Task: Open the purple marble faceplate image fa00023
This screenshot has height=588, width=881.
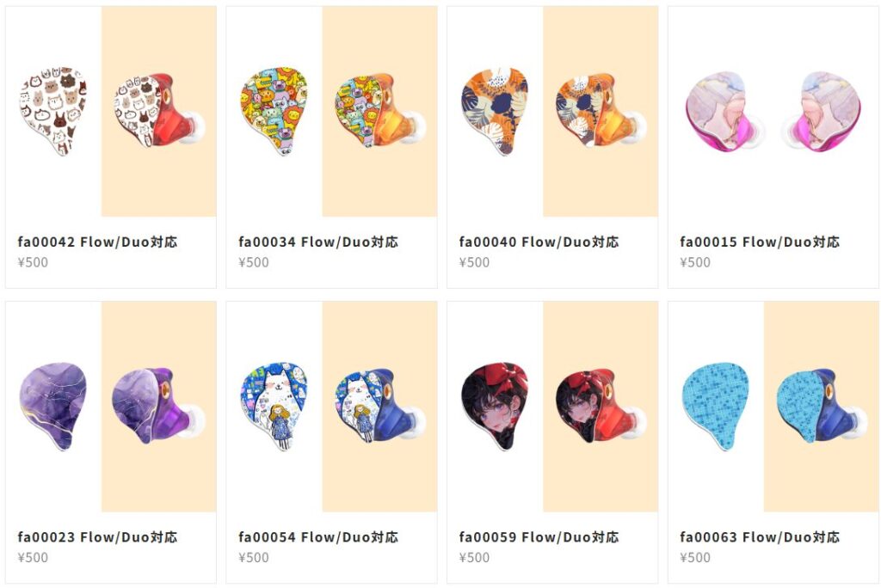Action: tap(111, 407)
